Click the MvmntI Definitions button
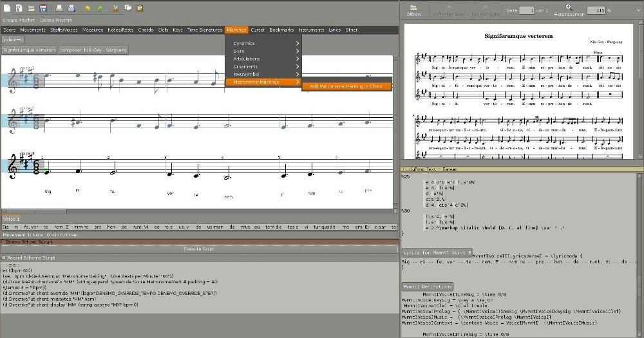The image size is (644, 338). pos(428,286)
